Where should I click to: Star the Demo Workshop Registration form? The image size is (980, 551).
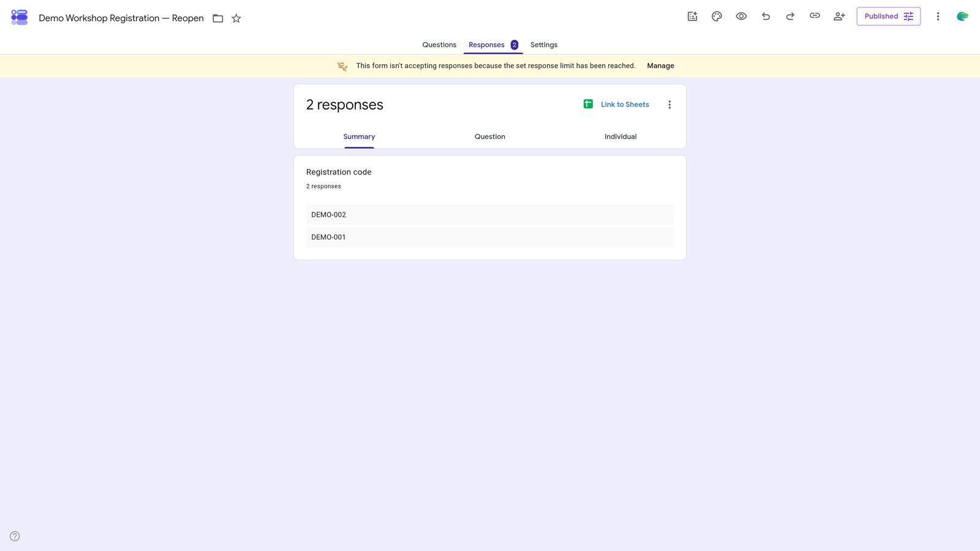pyautogui.click(x=236, y=18)
